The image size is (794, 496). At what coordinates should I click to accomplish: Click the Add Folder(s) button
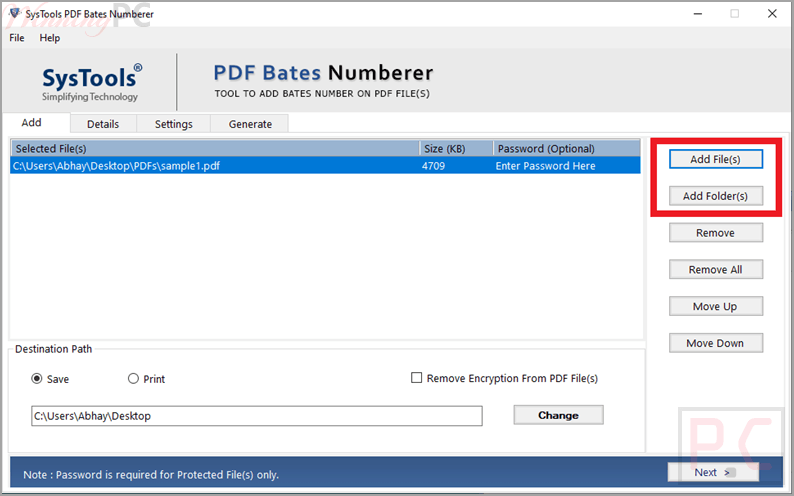click(716, 196)
